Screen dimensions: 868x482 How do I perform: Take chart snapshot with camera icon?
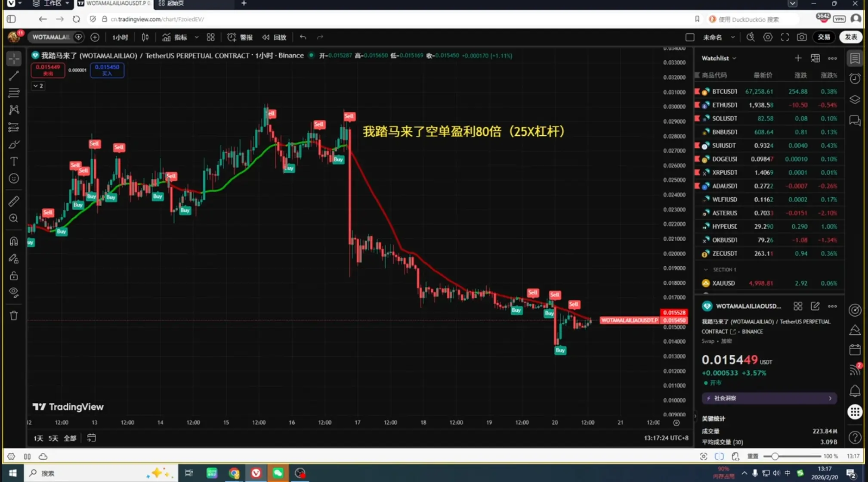[x=801, y=37]
